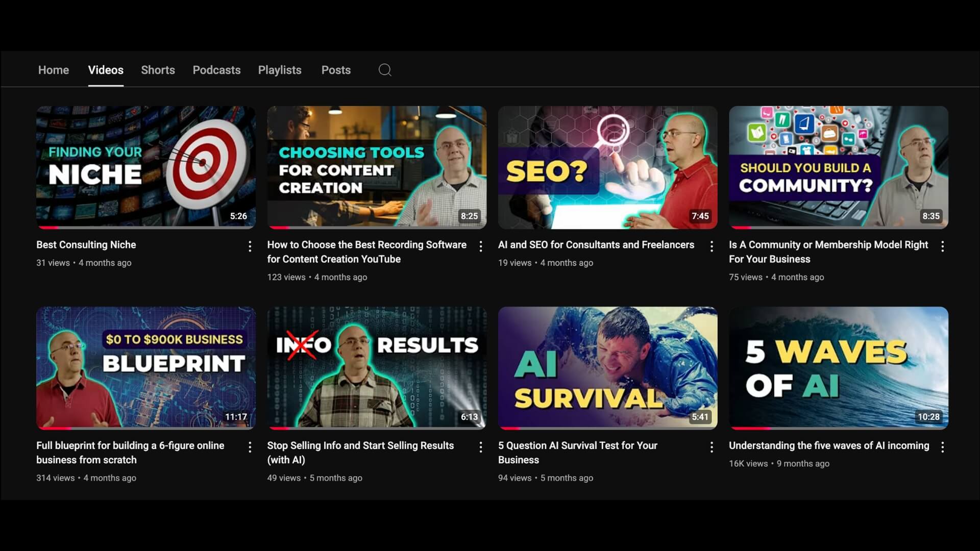This screenshot has height=551, width=980.
Task: Play the SEO? thumbnail video
Action: click(608, 167)
